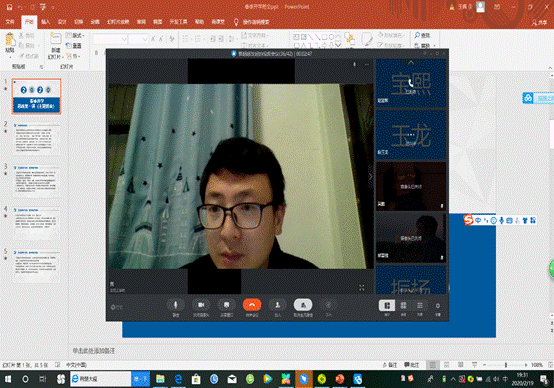Click the increase font size icon

(153, 39)
